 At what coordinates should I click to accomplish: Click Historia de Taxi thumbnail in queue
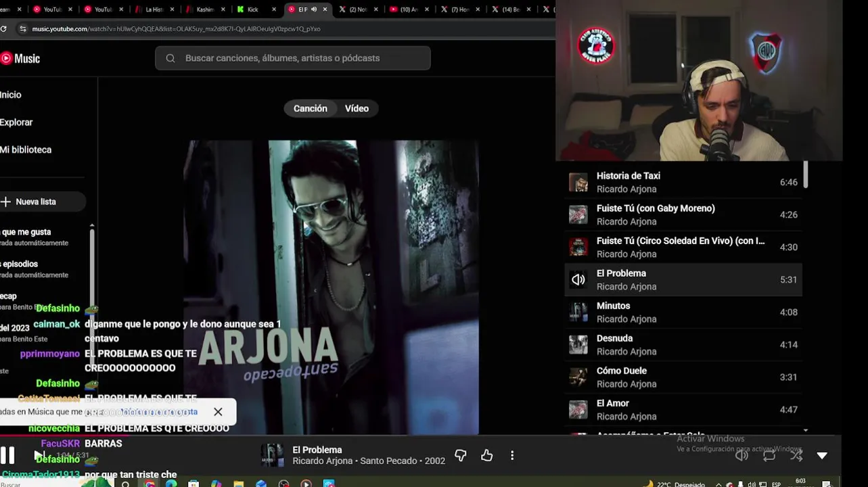click(x=578, y=182)
